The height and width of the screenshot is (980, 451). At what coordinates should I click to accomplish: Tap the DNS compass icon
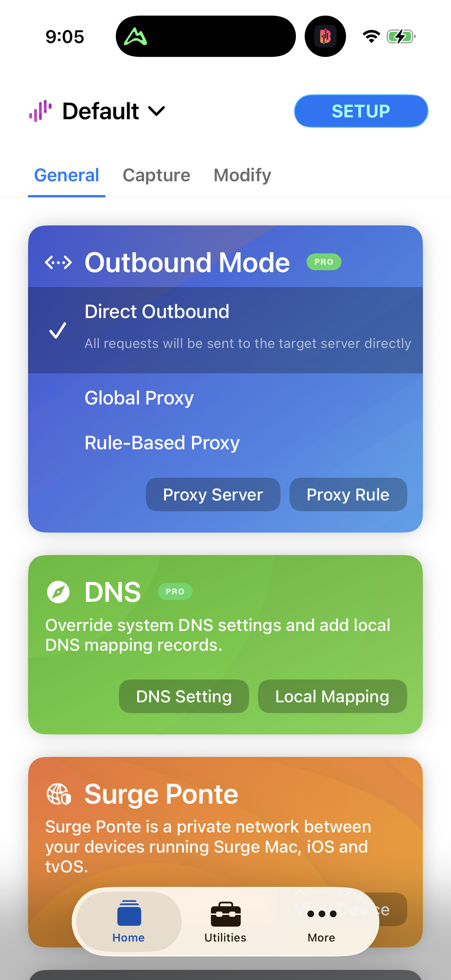pyautogui.click(x=58, y=592)
